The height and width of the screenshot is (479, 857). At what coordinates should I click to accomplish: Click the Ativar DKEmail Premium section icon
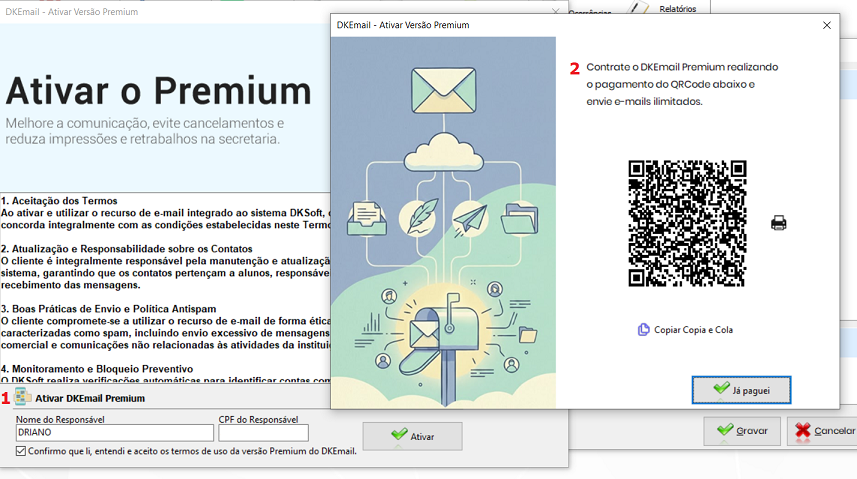pos(22,397)
